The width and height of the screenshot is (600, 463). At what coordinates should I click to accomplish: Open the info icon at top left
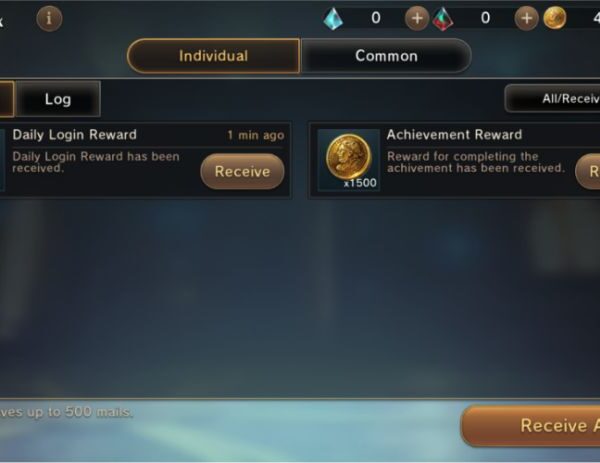[49, 18]
